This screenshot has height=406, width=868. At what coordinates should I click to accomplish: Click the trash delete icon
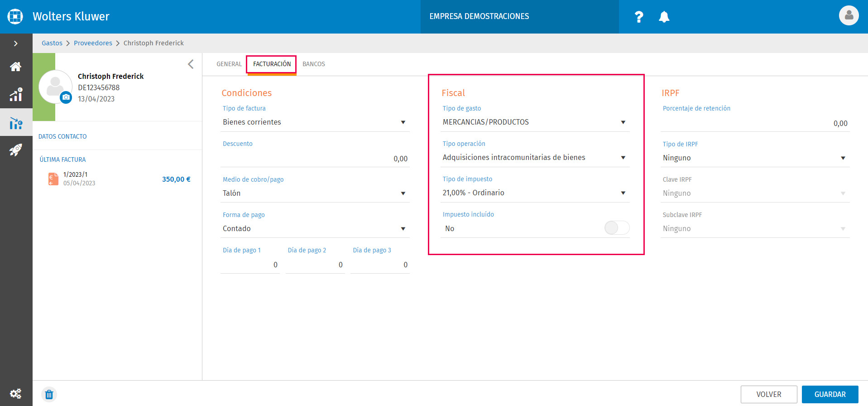49,395
